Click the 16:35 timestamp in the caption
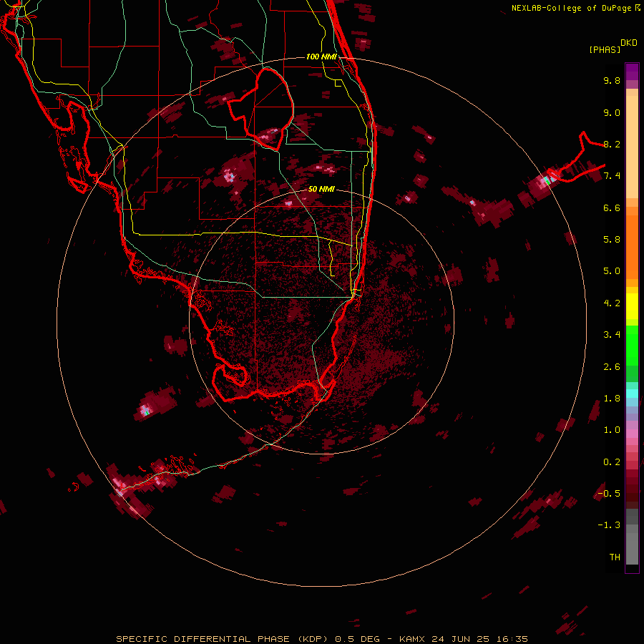Screen dimensions: 644x644 pos(512,639)
